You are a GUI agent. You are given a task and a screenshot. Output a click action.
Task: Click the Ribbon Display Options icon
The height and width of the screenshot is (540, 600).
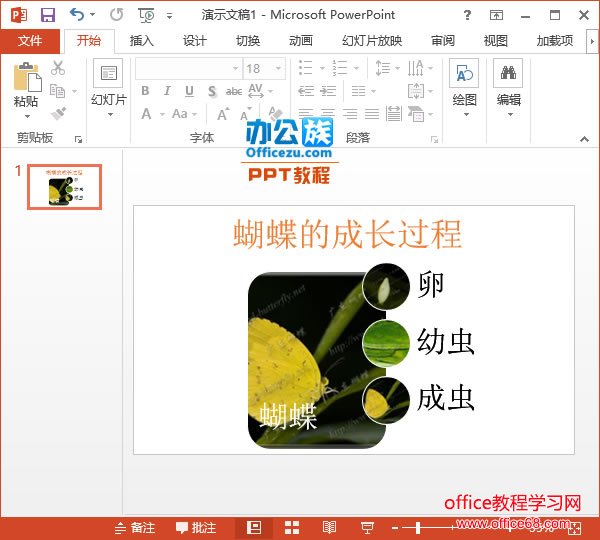click(x=496, y=15)
